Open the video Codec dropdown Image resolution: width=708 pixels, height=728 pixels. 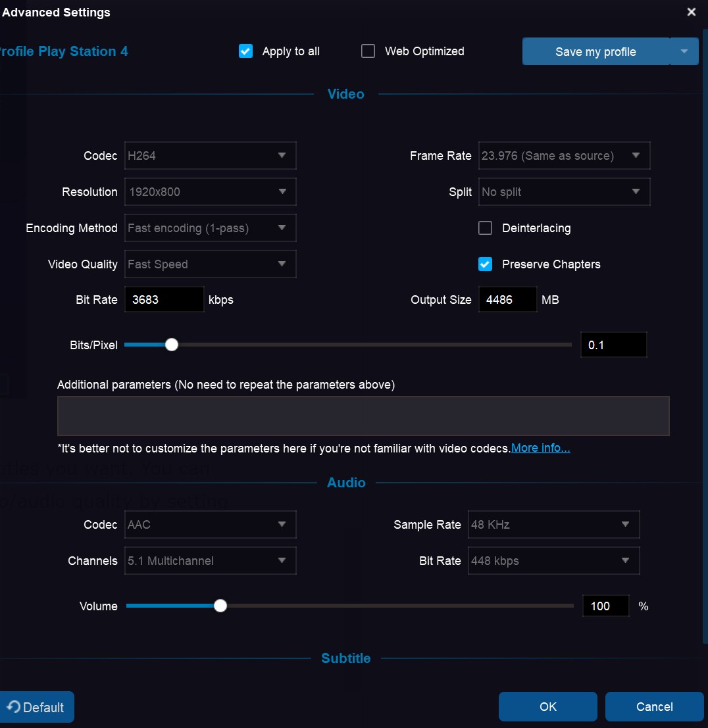click(x=210, y=155)
